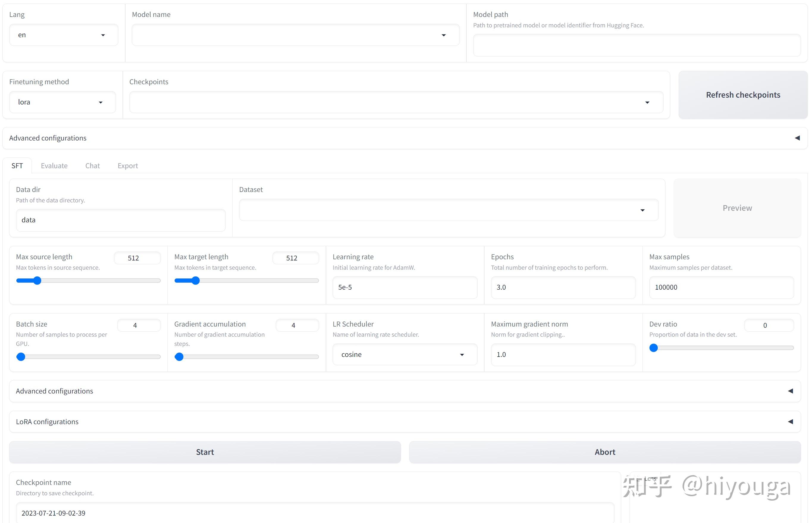
Task: Click the Refresh checkpoints button
Action: pyautogui.click(x=742, y=95)
